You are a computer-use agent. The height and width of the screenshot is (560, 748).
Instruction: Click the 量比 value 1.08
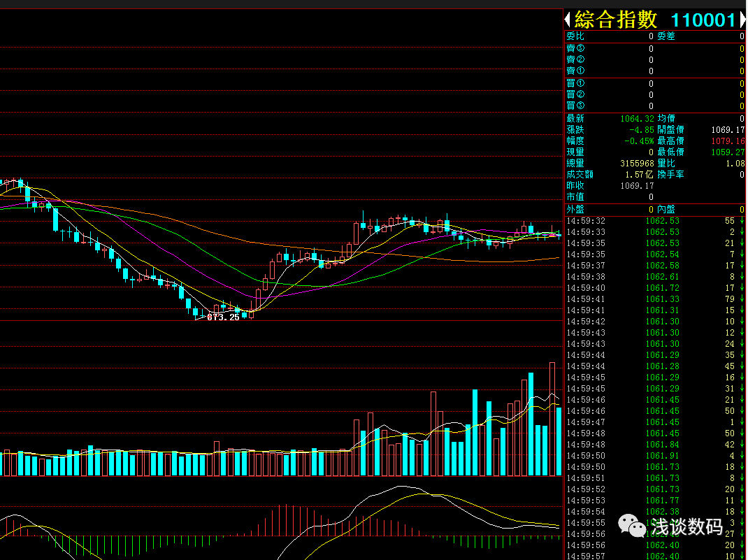(735, 164)
